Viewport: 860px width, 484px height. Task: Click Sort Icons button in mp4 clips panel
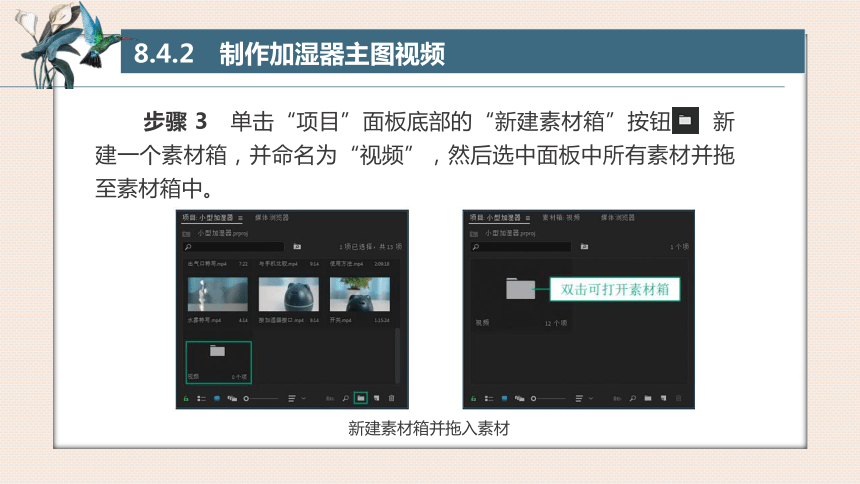pyautogui.click(x=292, y=398)
